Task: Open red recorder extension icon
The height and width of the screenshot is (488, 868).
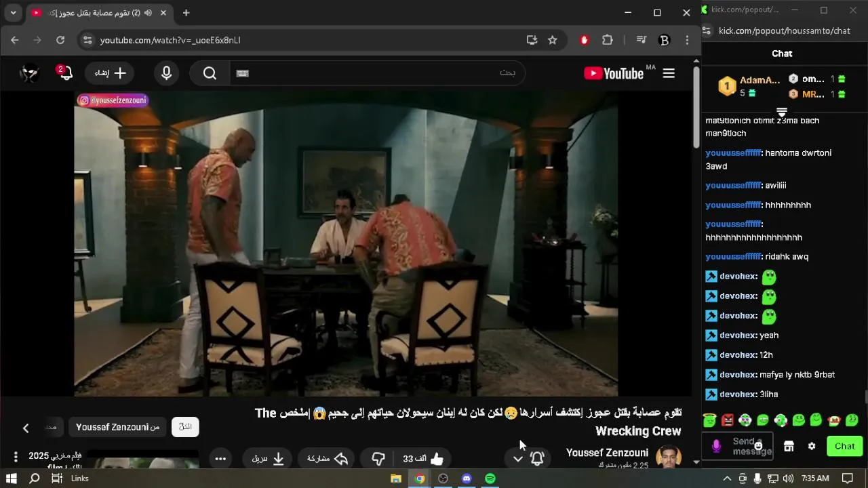Action: 585,40
